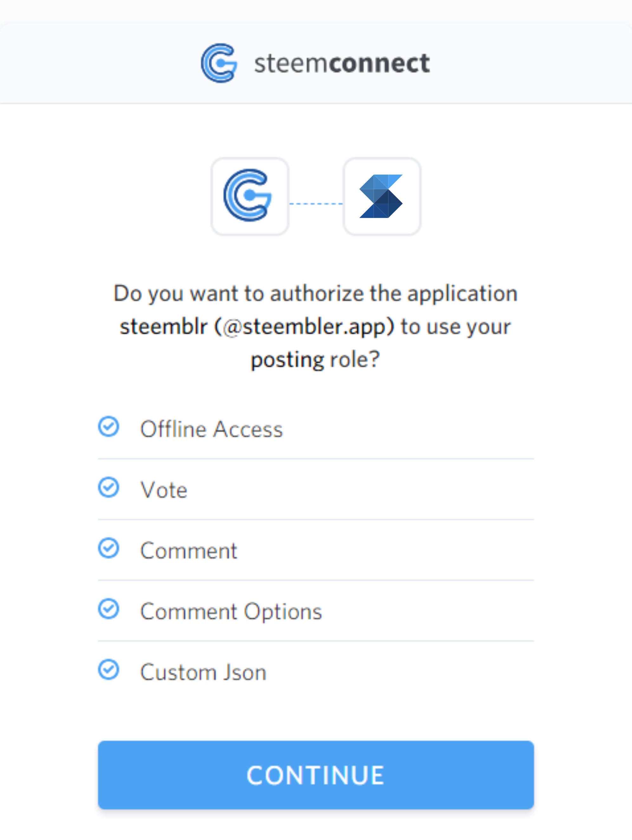
Task: Toggle the Comment Options checkmark icon
Action: [109, 609]
